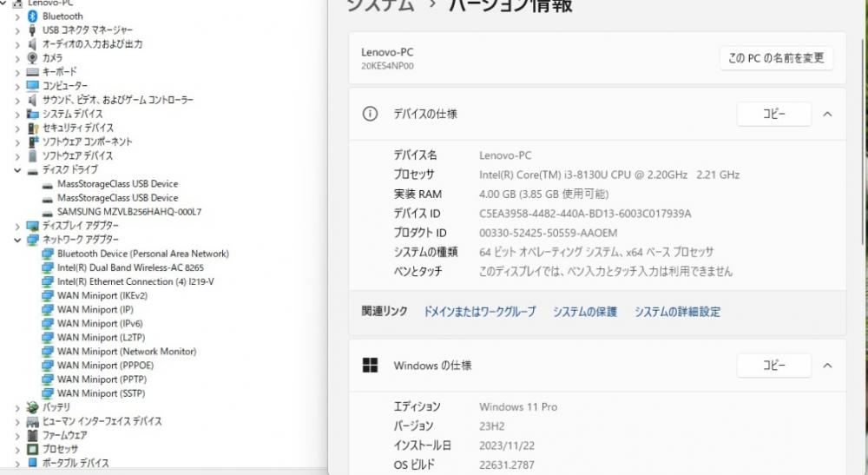Click the human interface devices icon
The width and height of the screenshot is (868, 475).
33,421
